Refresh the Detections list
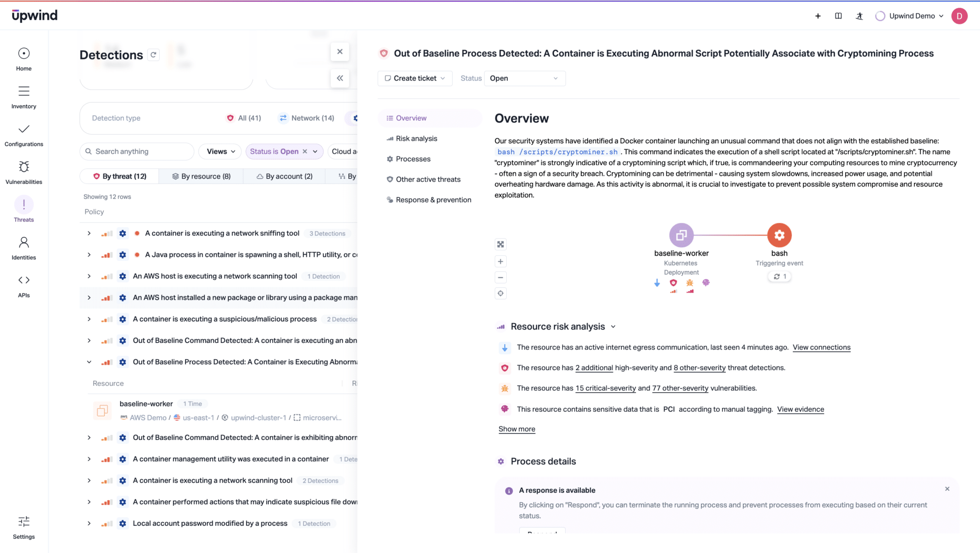 coord(153,55)
